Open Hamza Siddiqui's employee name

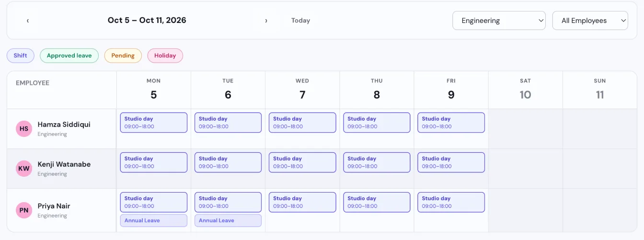point(64,125)
